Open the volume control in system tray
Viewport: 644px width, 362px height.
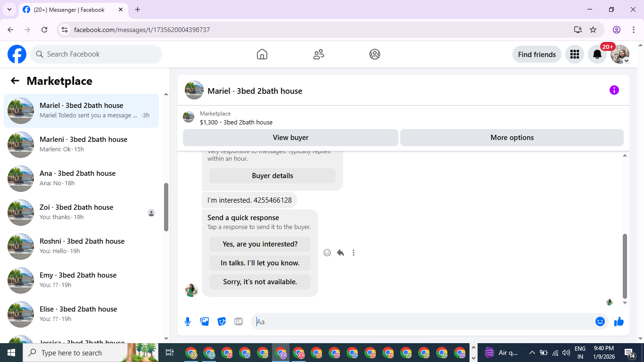(566, 353)
